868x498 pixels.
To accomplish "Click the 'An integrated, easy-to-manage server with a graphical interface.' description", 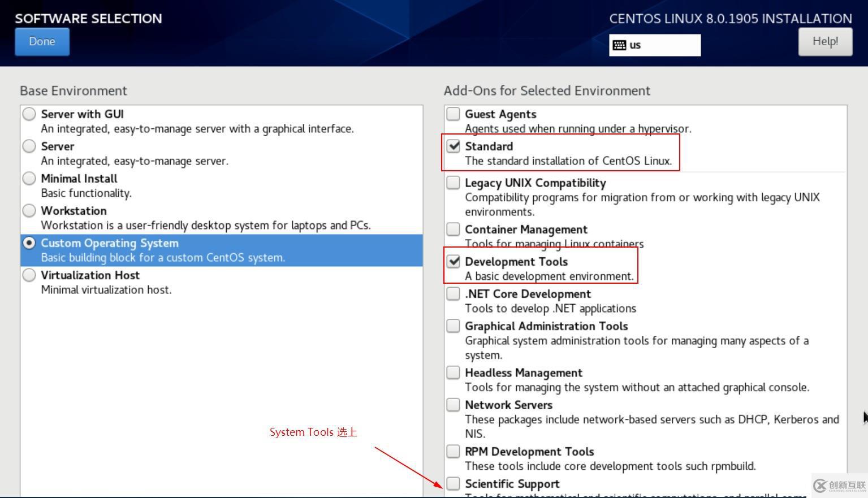I will coord(197,129).
